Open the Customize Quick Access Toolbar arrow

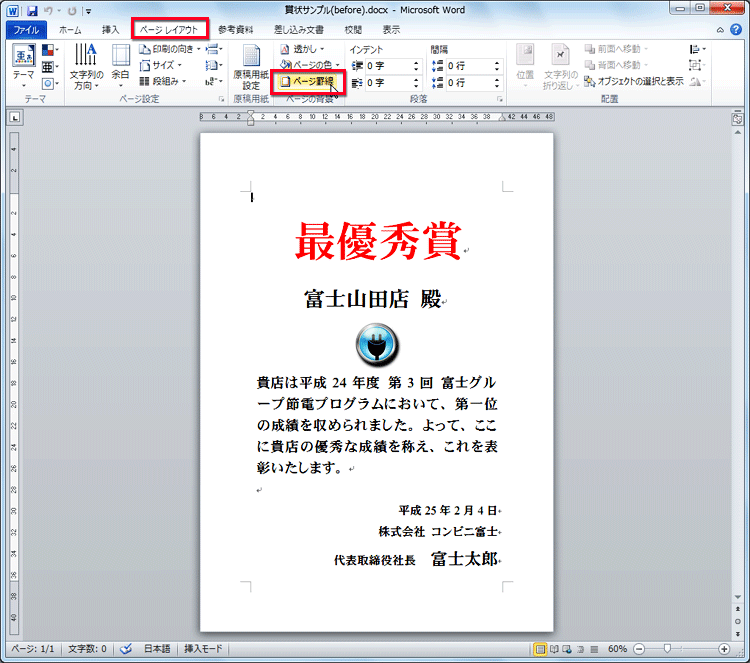pos(88,11)
